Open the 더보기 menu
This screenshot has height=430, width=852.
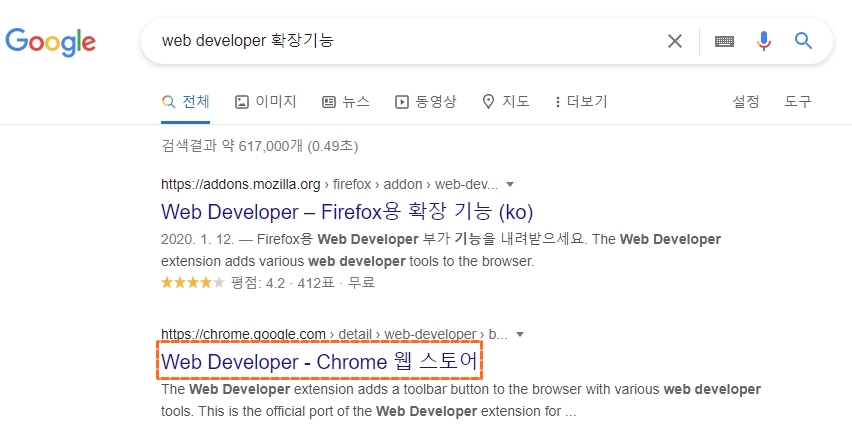click(581, 102)
